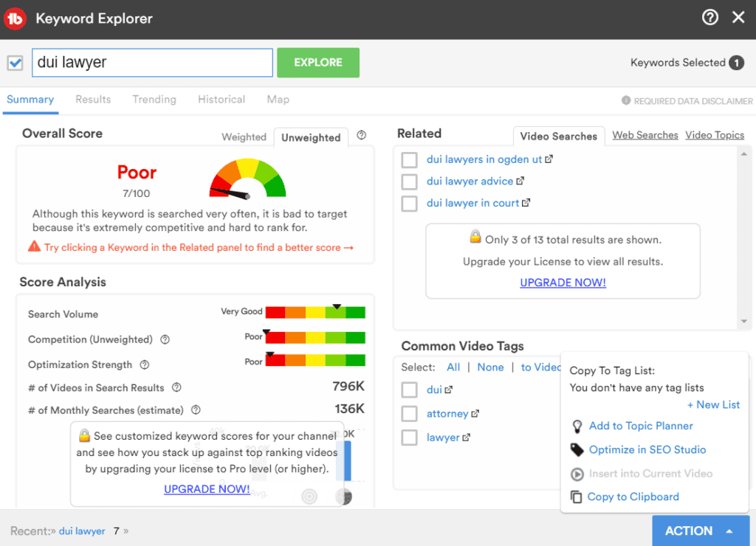Select the lawyer tag checkbox
756x546 pixels.
point(409,438)
